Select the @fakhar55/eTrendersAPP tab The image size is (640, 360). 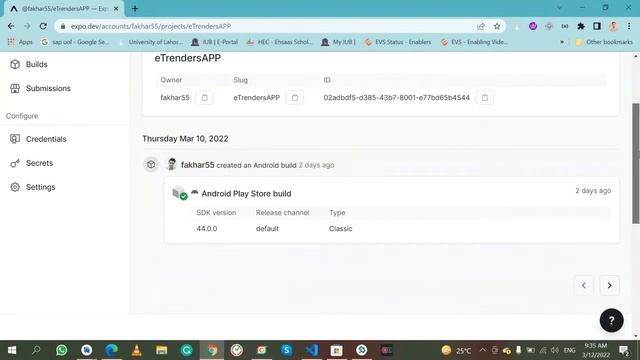63,9
